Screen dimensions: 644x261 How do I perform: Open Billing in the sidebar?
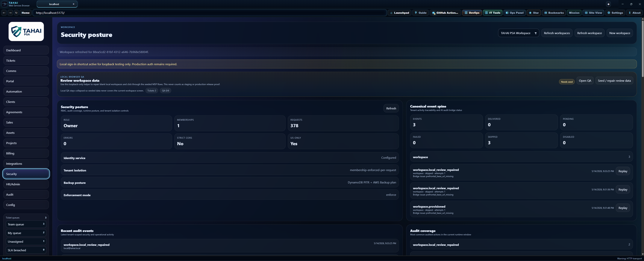[x=26, y=153]
